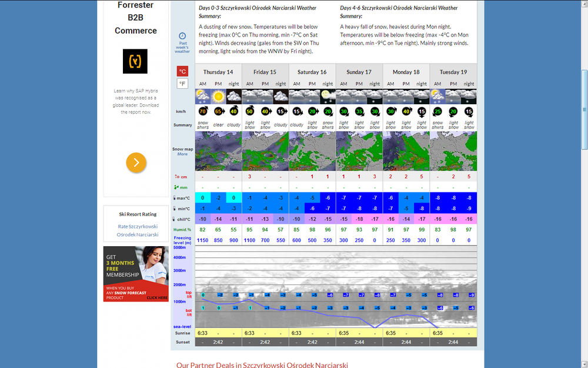Click the Sunday 17 column header
This screenshot has height=368, width=588.
click(x=359, y=72)
